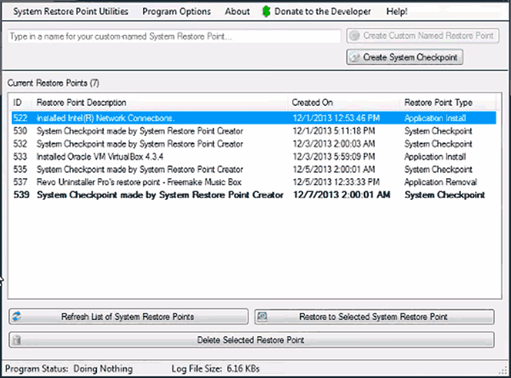
Task: Select restore point 522 Installed Intel(R) Network Connections
Action: [x=254, y=118]
